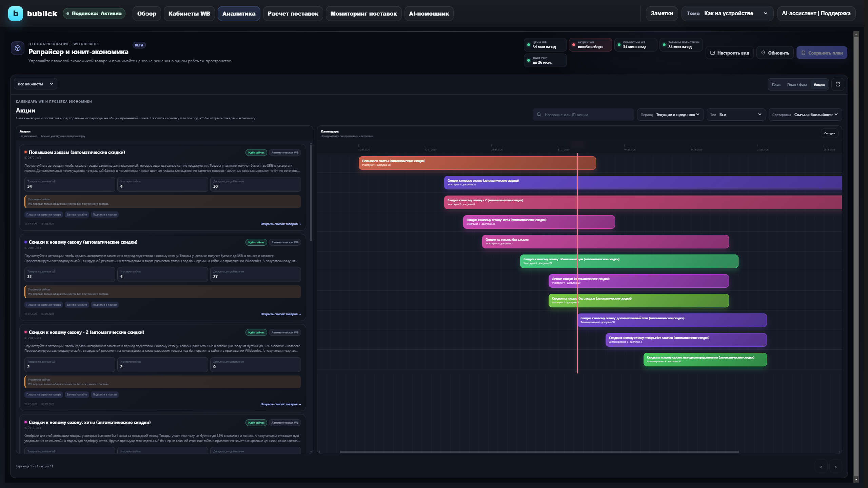Open product list for Скидки к новому сезону - 2 card

(280, 404)
